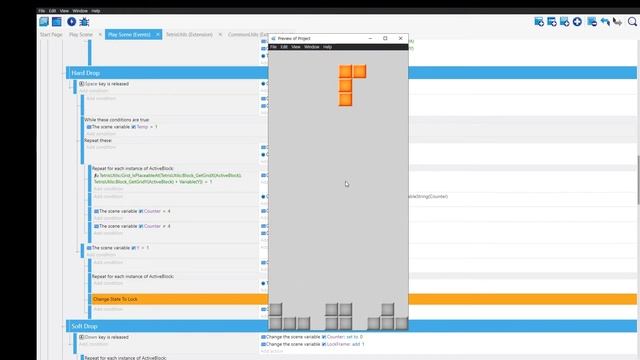640x360 pixels.
Task: Open the Edit menu in main editor
Action: click(52, 11)
